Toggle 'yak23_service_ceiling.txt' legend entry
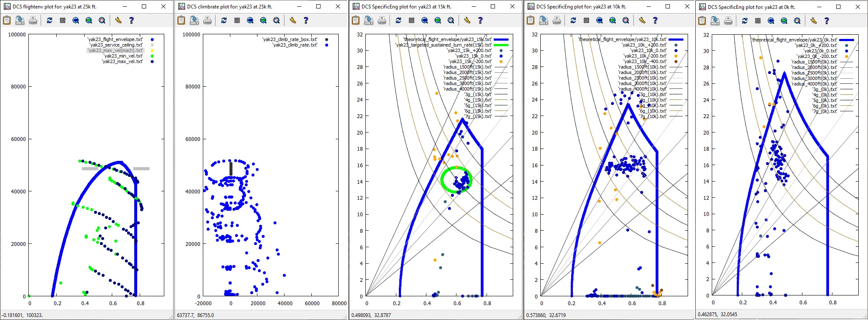Viewport: 868px width, 320px height. pyautogui.click(x=116, y=45)
